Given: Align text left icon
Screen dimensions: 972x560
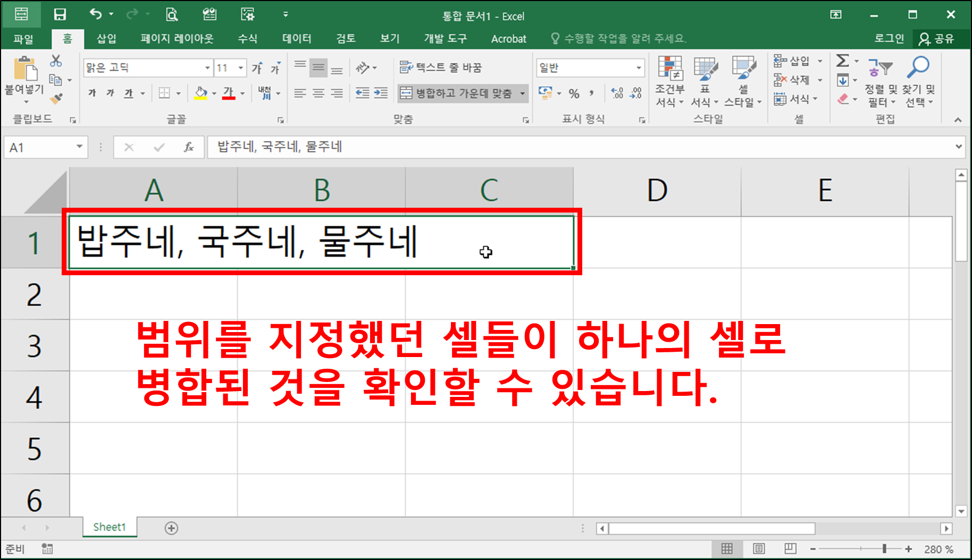Looking at the screenshot, I should point(300,94).
